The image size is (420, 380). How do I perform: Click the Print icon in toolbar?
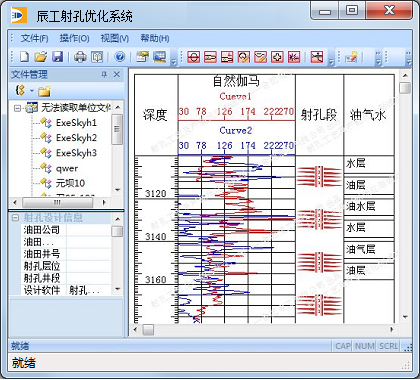(80, 57)
